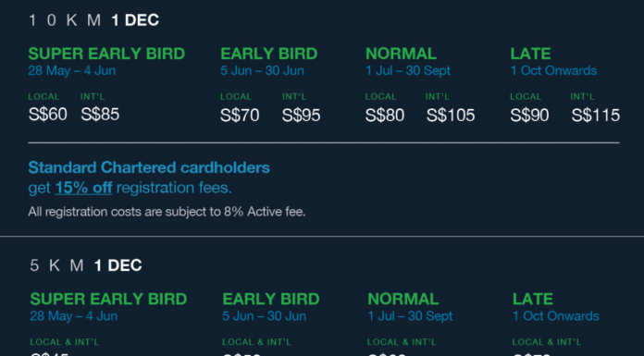The width and height of the screenshot is (644, 356).
Task: Click S$95 international early bird price
Action: [301, 116]
